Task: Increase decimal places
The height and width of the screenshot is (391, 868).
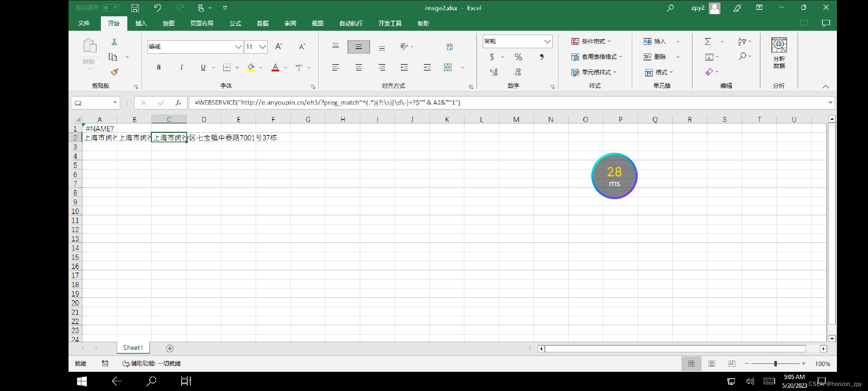Action: [494, 72]
